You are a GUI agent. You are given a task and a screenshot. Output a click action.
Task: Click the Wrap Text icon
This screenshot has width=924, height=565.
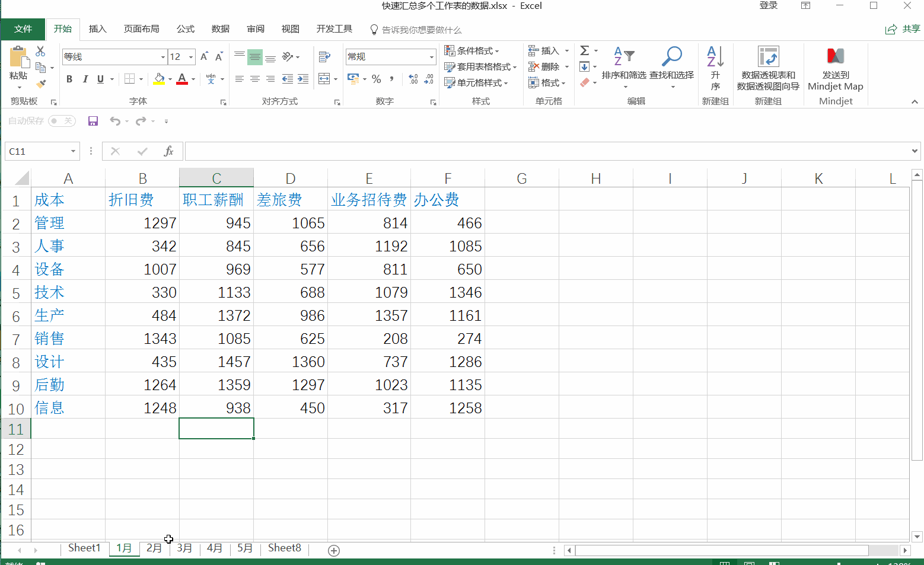(324, 57)
